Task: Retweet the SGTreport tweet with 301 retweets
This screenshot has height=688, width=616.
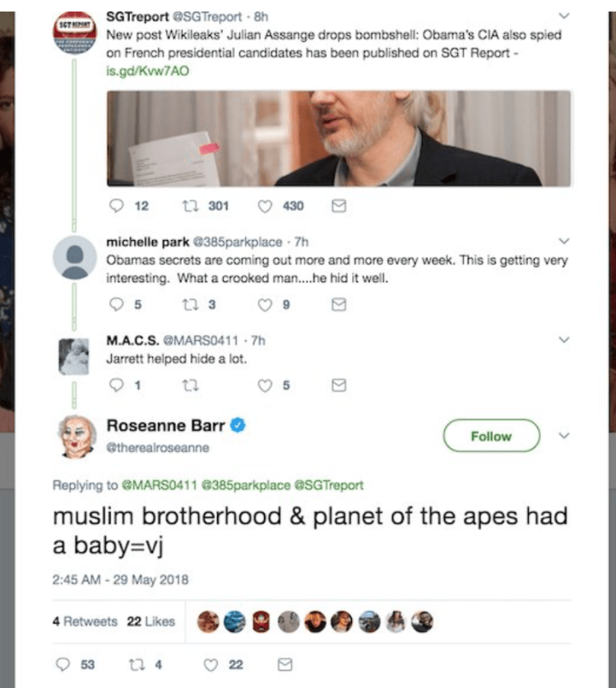Action: (186, 206)
